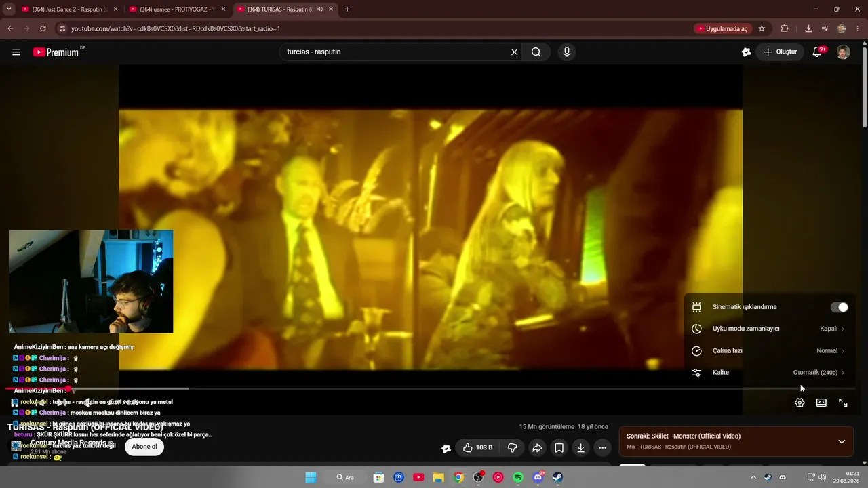Like the video with 103 B likes
Screen dimensions: 868x488
click(x=477, y=448)
